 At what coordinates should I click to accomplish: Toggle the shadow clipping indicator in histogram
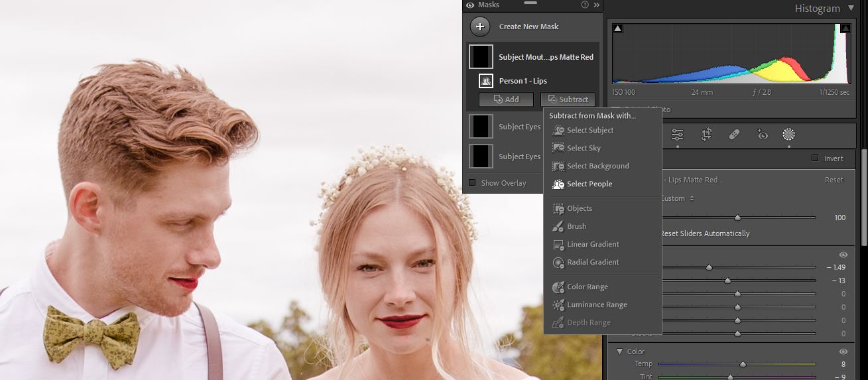coord(617,29)
